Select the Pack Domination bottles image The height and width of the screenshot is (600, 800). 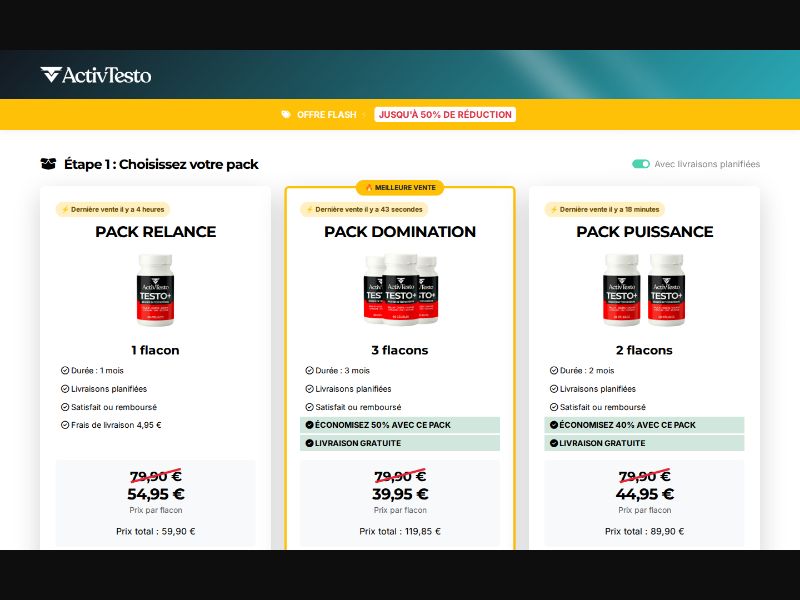pyautogui.click(x=400, y=289)
